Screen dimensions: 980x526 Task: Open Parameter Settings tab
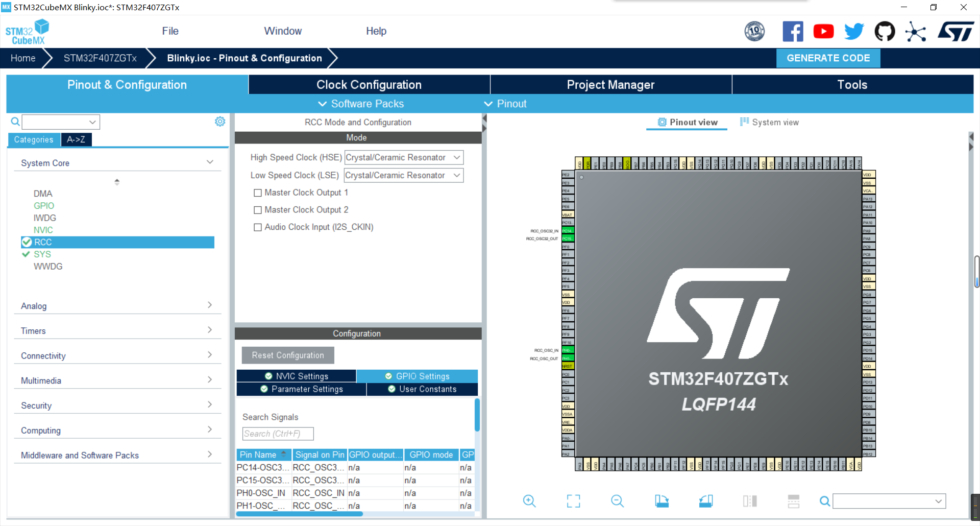pyautogui.click(x=302, y=389)
